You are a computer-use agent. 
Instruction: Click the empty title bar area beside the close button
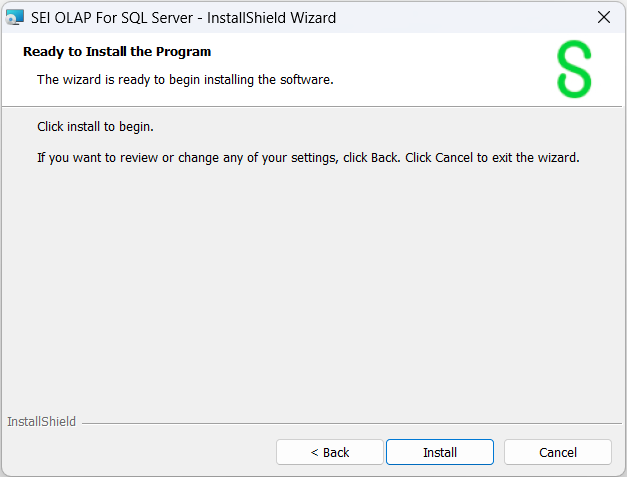(470, 17)
